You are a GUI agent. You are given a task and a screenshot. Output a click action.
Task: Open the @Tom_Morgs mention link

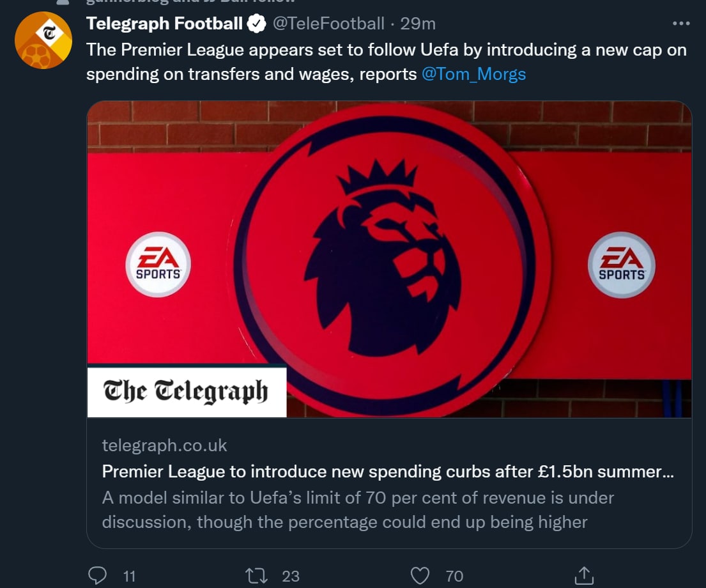(x=473, y=74)
